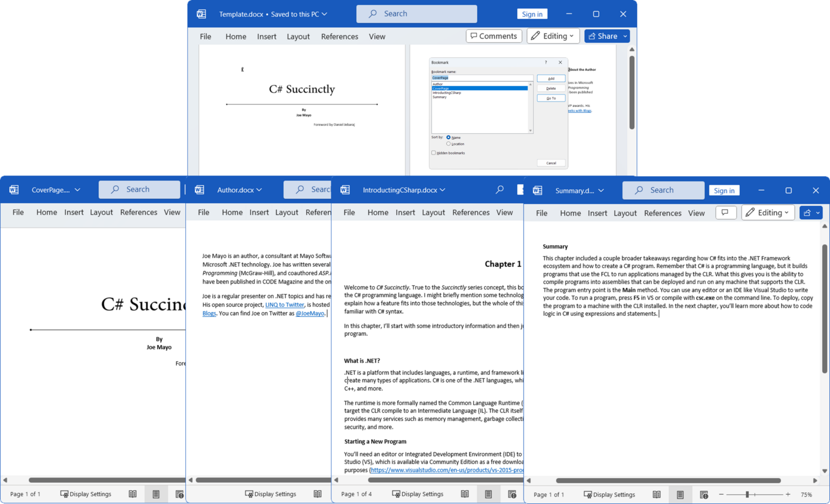The height and width of the screenshot is (504, 830).
Task: Click the Word logo in Summary.docx title bar
Action: (x=537, y=190)
